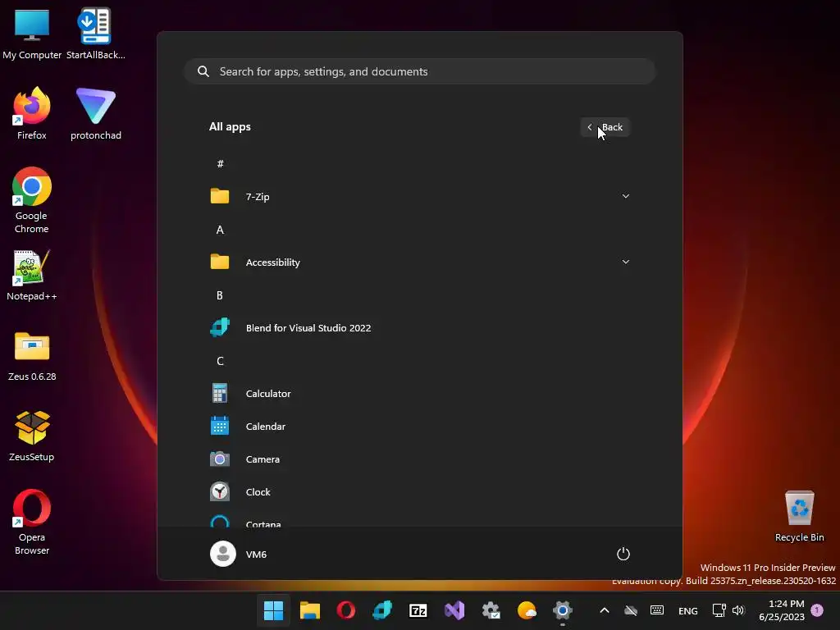Image resolution: width=840 pixels, height=630 pixels.
Task: Click the Windows Start button on taskbar
Action: (x=273, y=610)
